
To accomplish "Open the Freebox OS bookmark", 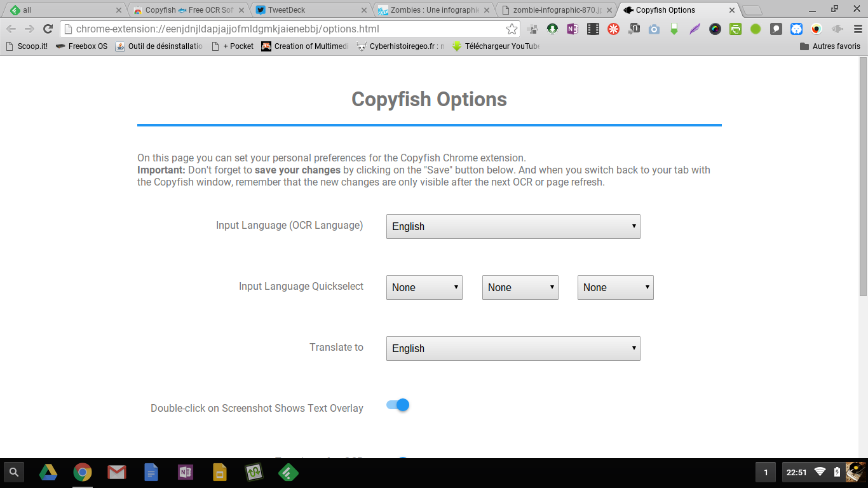I will click(81, 46).
